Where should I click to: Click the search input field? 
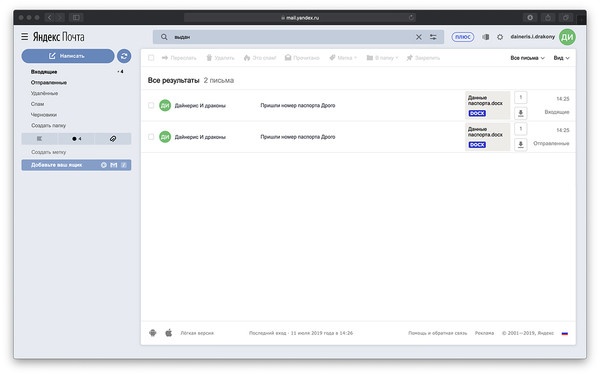pyautogui.click(x=291, y=37)
